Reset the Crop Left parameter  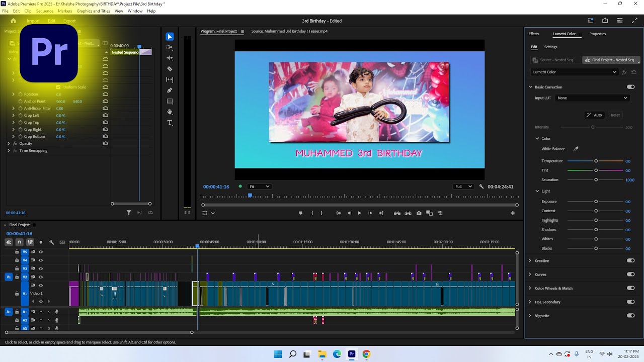click(105, 116)
